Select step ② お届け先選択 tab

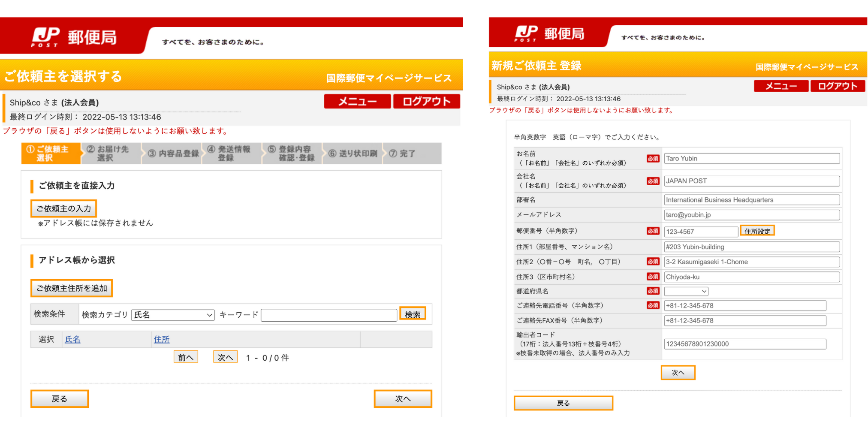pyautogui.click(x=111, y=154)
